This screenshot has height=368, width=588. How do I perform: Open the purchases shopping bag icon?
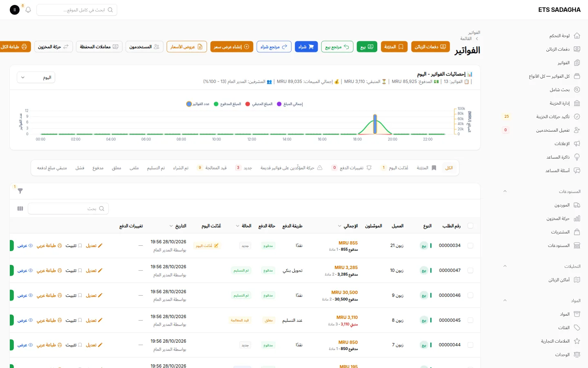[x=577, y=232]
